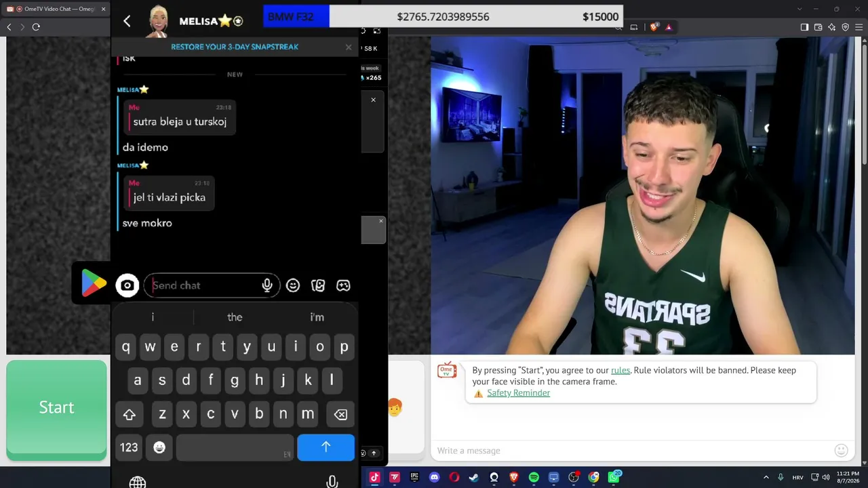Click the browser back arrow

point(9,27)
